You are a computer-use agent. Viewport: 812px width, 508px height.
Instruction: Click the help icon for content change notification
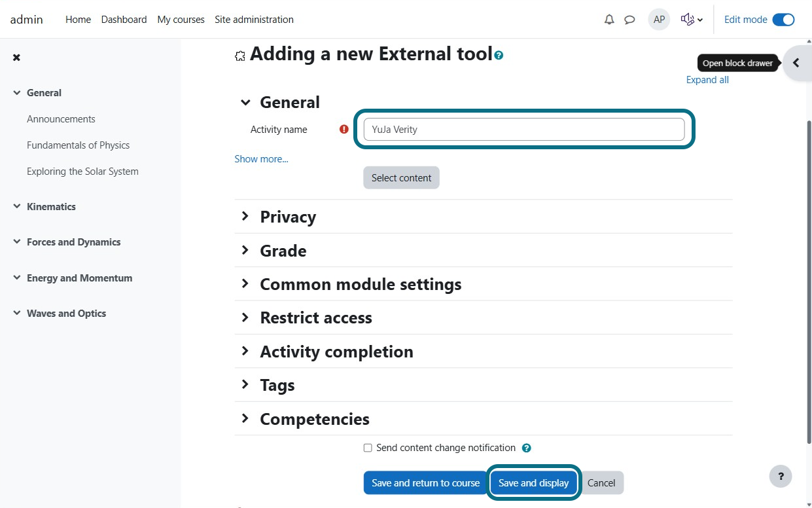coord(527,448)
